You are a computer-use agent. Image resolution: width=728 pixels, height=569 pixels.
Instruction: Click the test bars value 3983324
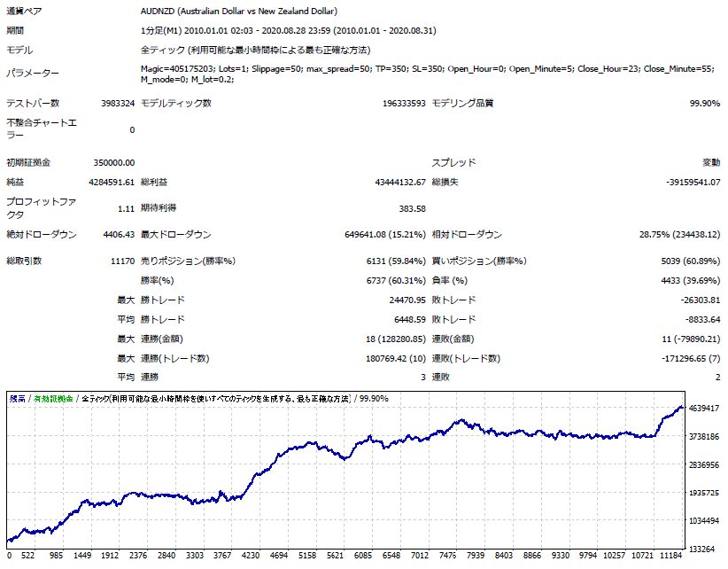(x=118, y=103)
